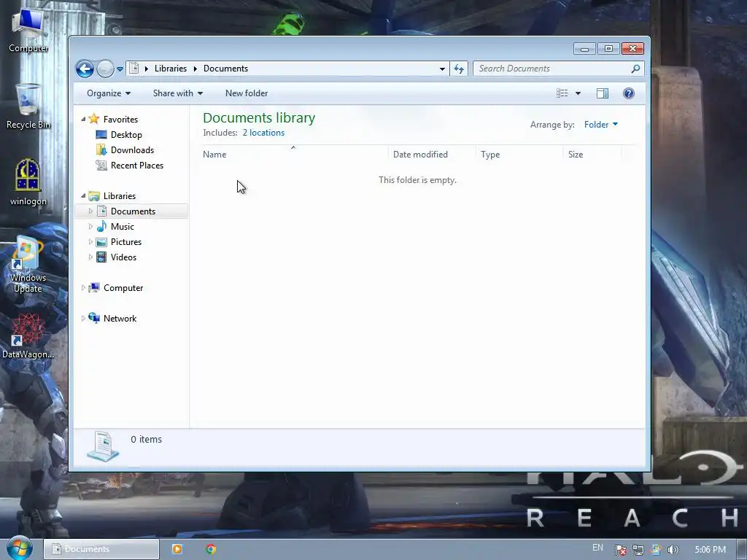
Task: Open the Action Center flag icon
Action: [620, 550]
